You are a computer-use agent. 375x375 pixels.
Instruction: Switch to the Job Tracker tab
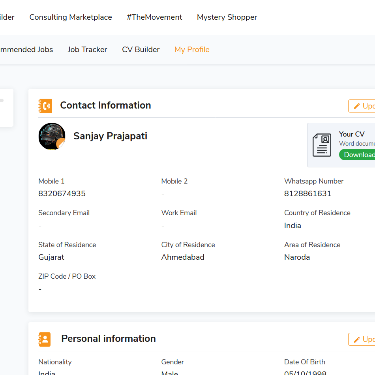[x=87, y=49]
